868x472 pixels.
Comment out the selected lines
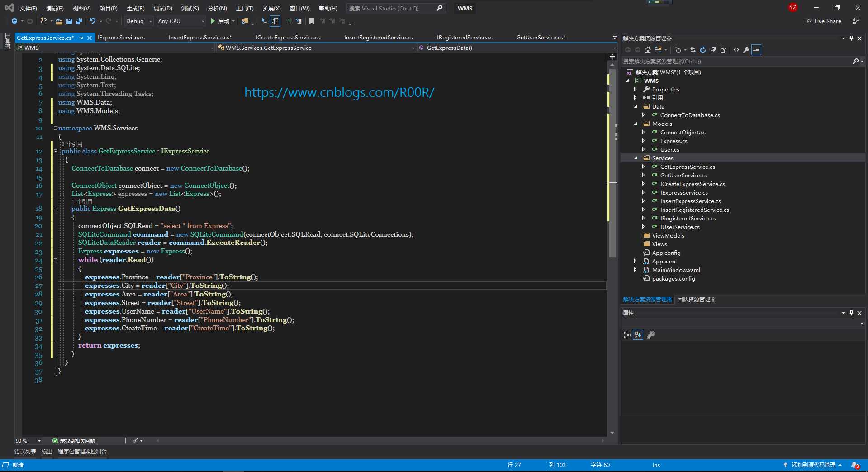coord(289,21)
